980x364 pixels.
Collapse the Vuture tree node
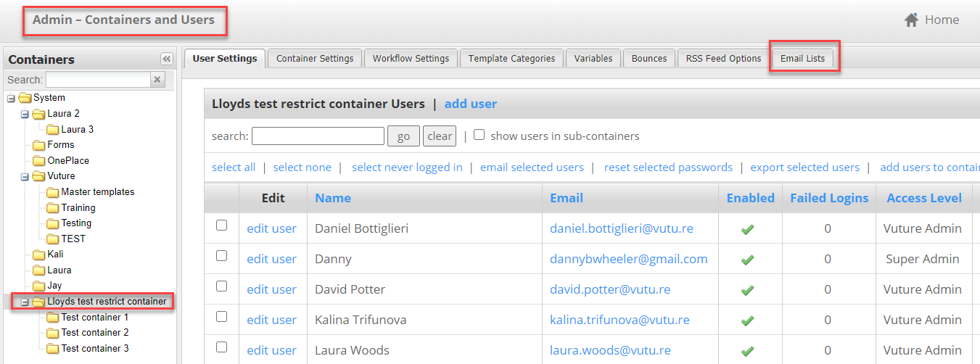pyautogui.click(x=24, y=176)
